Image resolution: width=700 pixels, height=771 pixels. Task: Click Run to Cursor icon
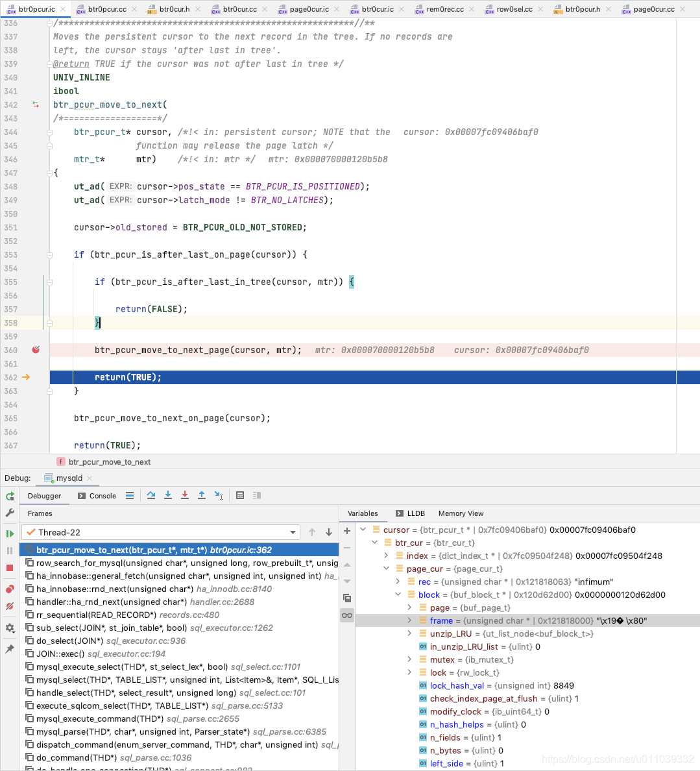coord(219,496)
